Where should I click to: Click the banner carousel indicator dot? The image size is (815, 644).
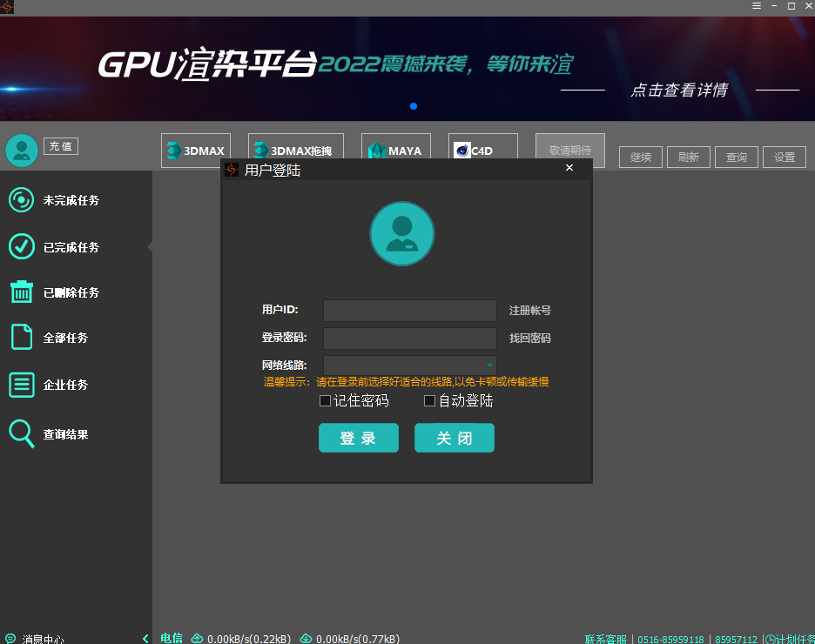(414, 106)
